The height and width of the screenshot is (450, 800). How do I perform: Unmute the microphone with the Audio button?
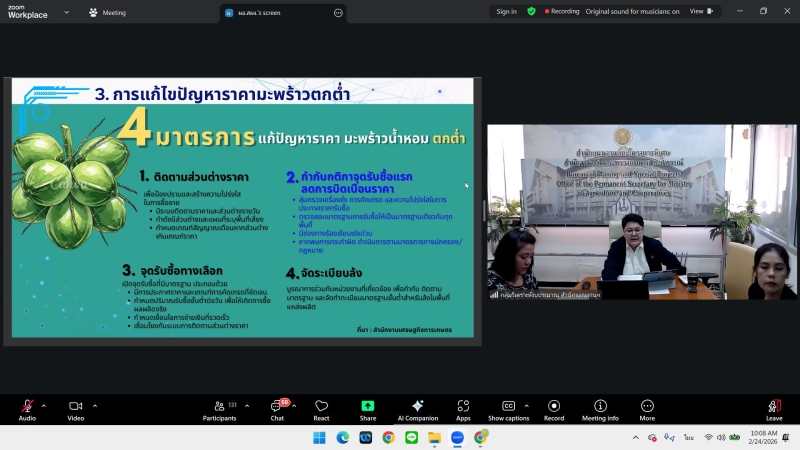(x=27, y=408)
